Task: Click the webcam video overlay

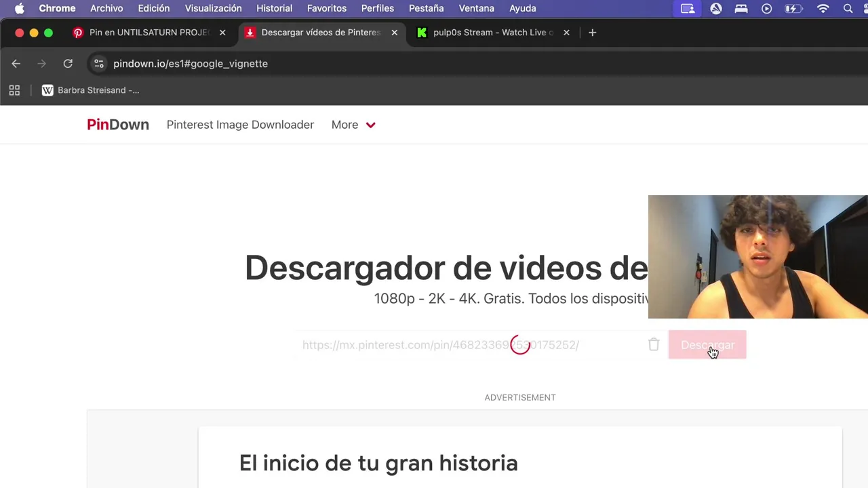Action: (x=758, y=257)
